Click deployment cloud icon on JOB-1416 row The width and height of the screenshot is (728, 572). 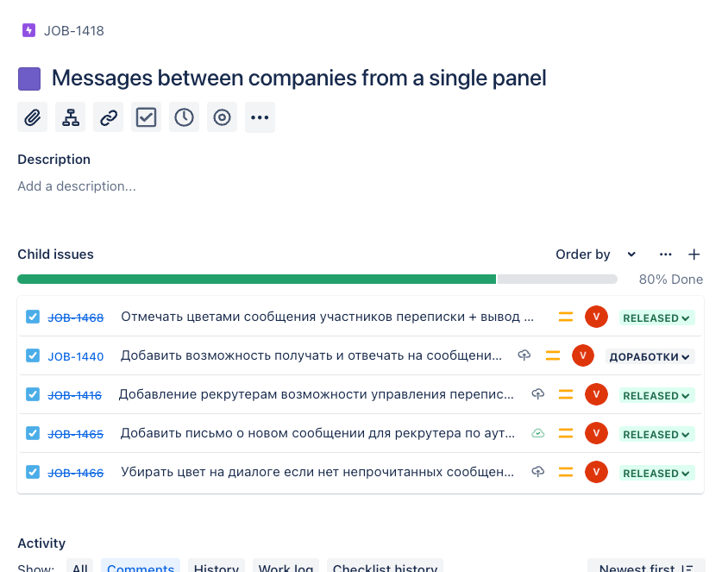[x=537, y=394]
